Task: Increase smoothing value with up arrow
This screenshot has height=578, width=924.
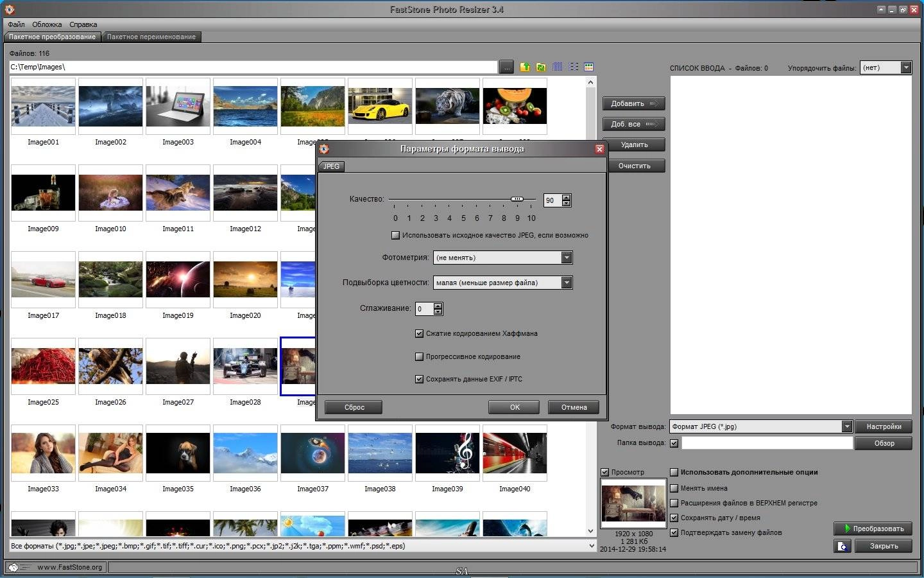Action: click(438, 306)
